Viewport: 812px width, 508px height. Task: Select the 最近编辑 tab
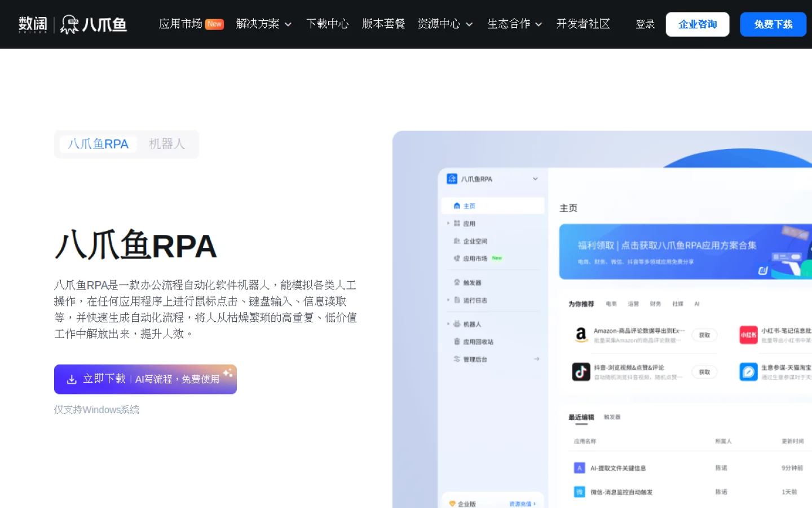581,418
